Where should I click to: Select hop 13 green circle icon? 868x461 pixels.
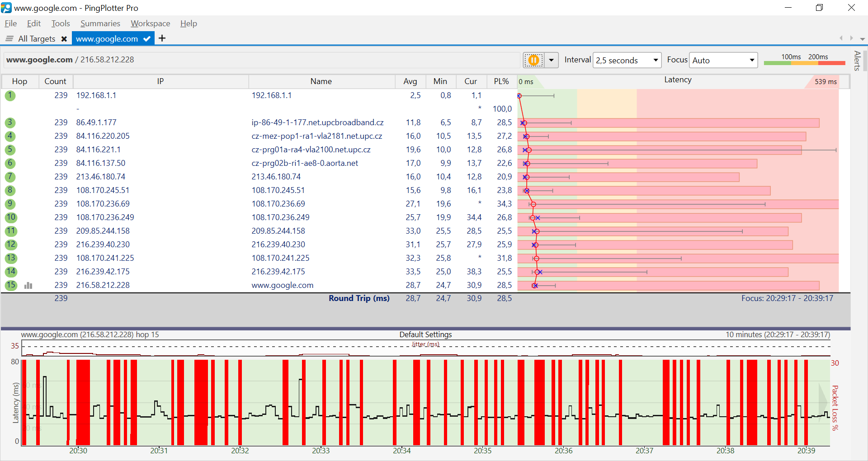pos(11,258)
